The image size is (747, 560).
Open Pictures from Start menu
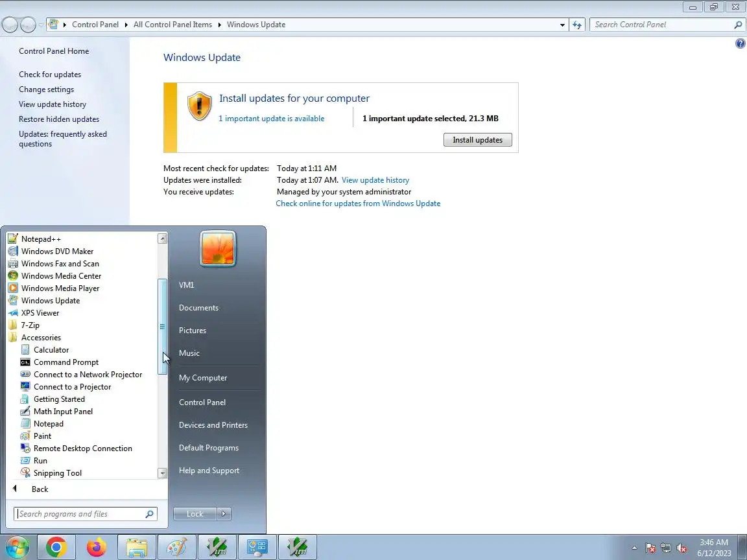(x=193, y=331)
